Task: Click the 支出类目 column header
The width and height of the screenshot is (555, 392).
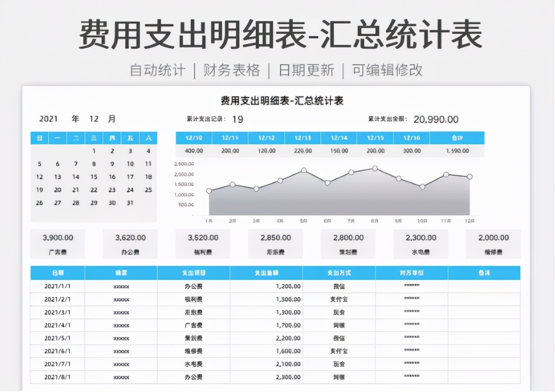Action: pyautogui.click(x=193, y=273)
